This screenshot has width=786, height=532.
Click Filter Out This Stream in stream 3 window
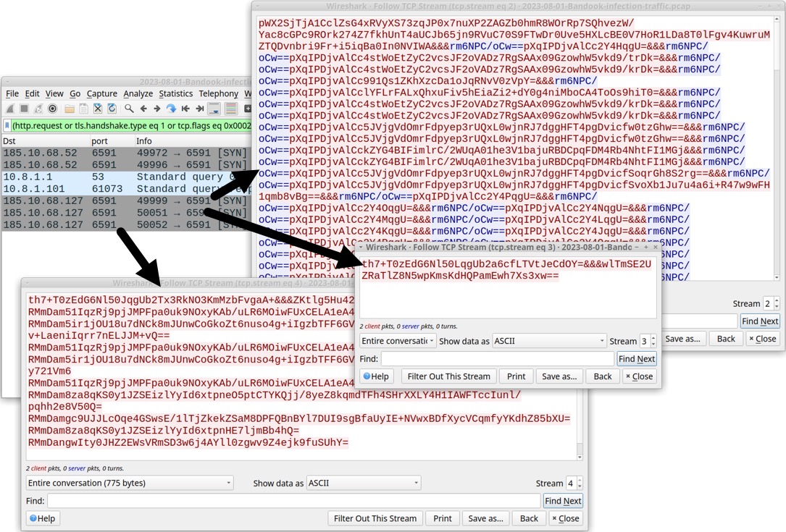(x=448, y=376)
